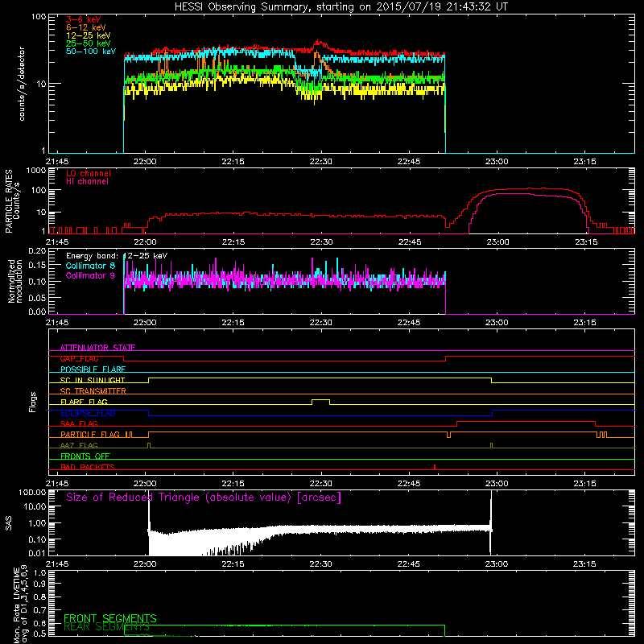
Task: Click the raised FLARE_FLAG pulse near 22:30
Action: point(320,401)
